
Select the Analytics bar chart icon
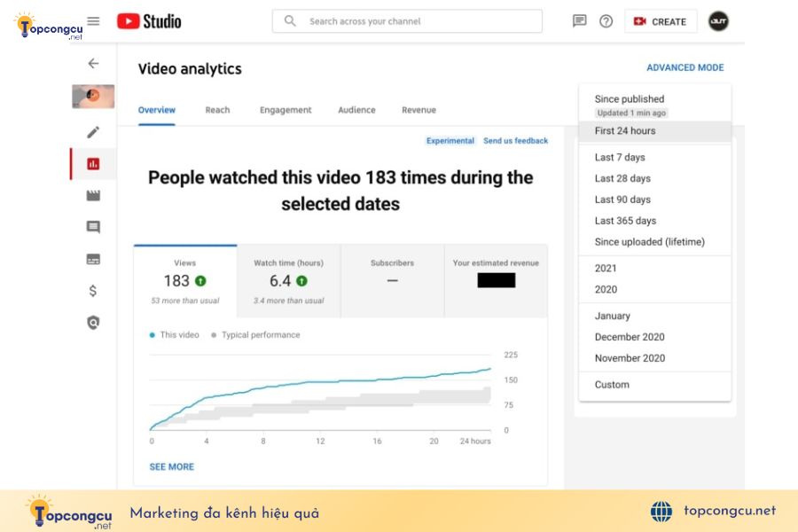click(93, 164)
